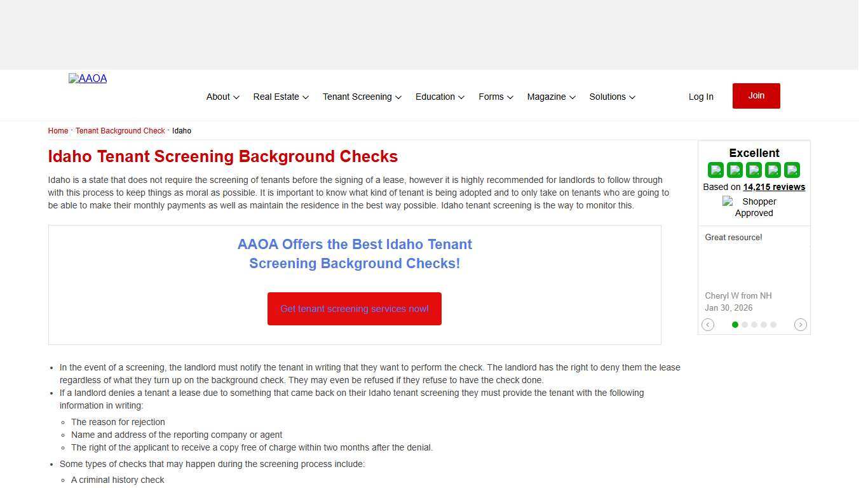Select the last testimonial pagination dot
This screenshot has width=868, height=488.
pos(773,325)
